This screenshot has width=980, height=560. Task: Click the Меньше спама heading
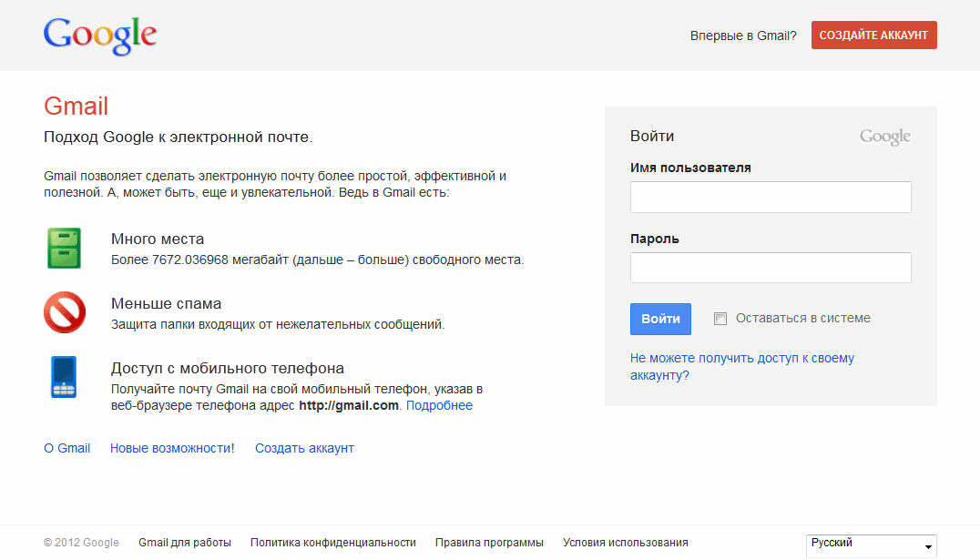click(x=167, y=304)
